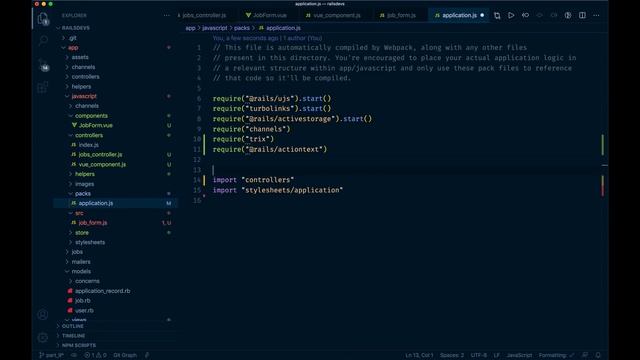Click the git branch indicator in status bar
The image size is (640, 360).
pos(51,355)
